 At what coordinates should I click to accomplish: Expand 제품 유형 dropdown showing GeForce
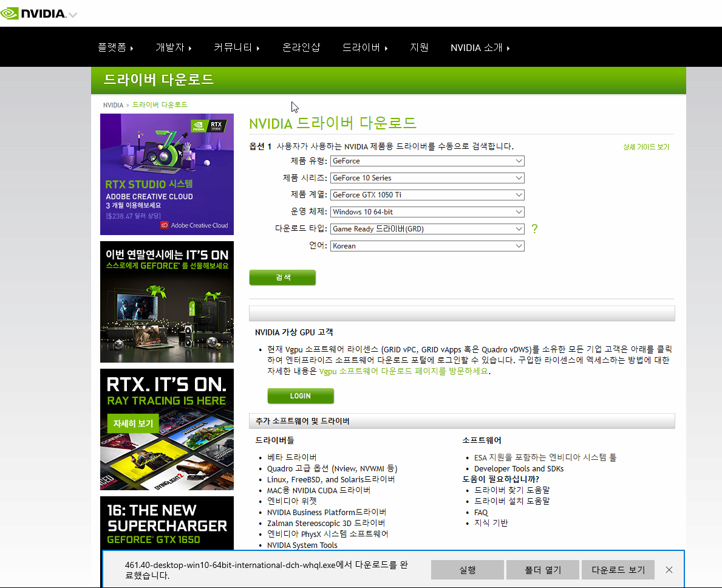(x=427, y=161)
